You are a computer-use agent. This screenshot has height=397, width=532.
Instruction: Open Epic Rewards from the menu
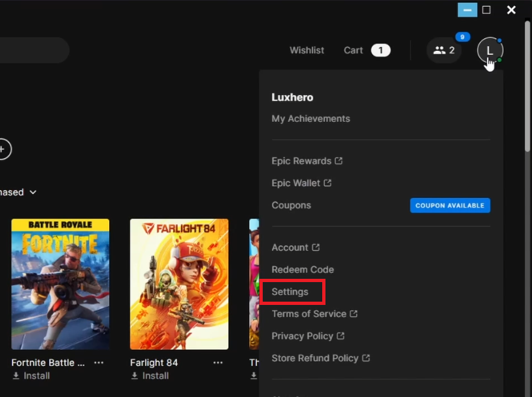[x=307, y=161]
